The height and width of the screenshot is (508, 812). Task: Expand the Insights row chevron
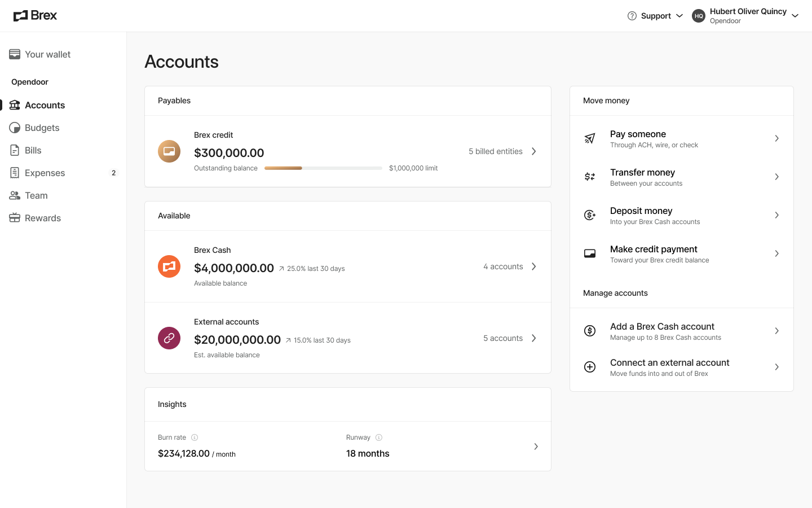(536, 446)
